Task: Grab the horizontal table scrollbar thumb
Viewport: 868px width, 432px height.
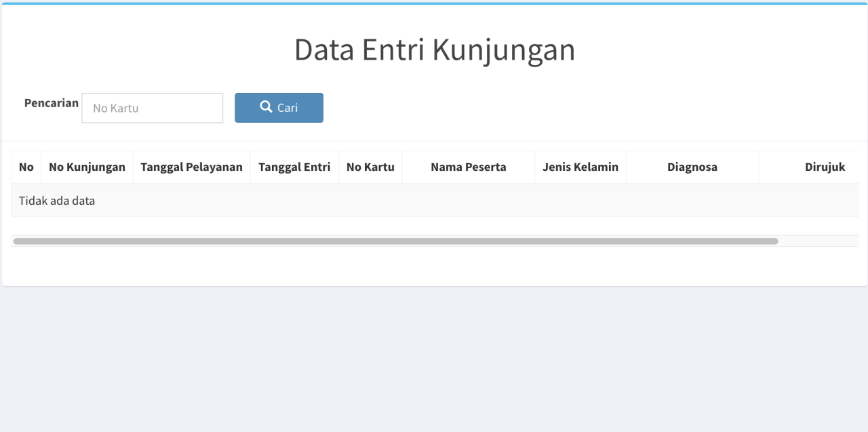Action: coord(395,241)
